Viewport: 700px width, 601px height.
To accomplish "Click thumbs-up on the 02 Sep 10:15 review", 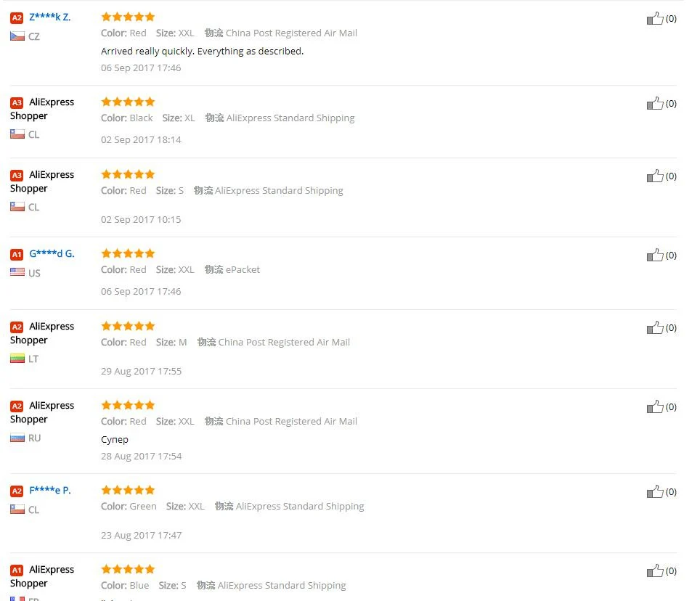I will [655, 176].
